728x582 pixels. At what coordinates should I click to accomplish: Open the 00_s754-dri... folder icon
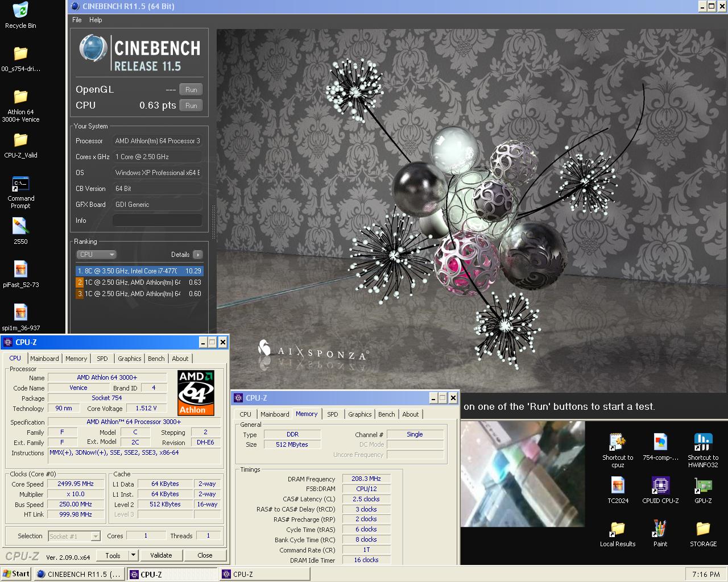[x=20, y=53]
